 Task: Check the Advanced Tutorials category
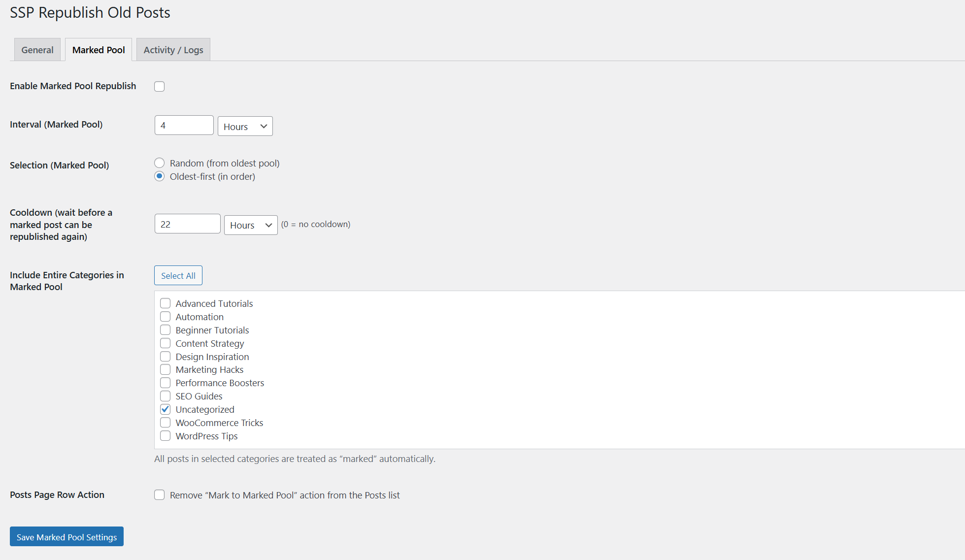[x=166, y=303]
